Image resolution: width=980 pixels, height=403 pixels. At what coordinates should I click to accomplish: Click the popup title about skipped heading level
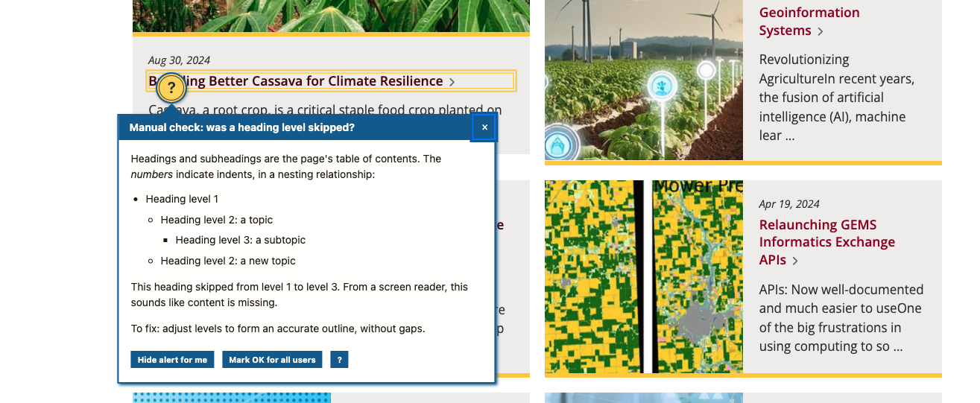242,127
